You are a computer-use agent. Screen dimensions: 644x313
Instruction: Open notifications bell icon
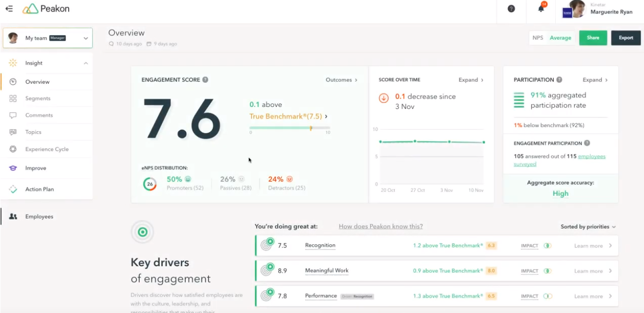[x=541, y=8]
